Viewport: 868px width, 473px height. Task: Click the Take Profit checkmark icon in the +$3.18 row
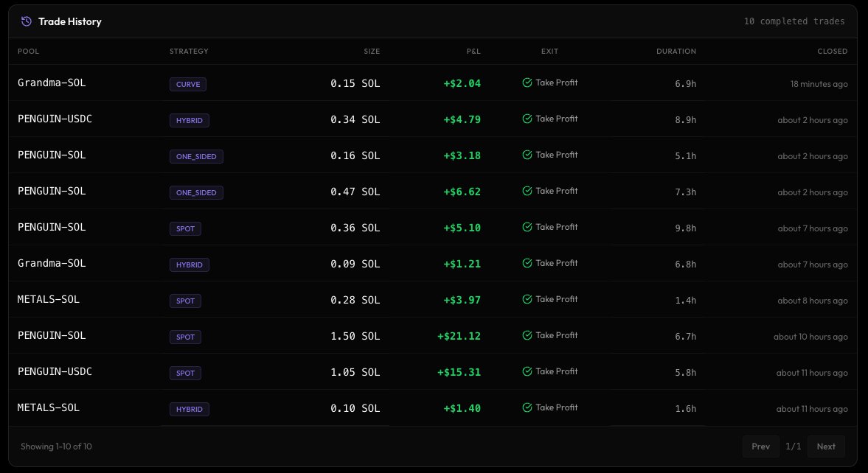527,155
